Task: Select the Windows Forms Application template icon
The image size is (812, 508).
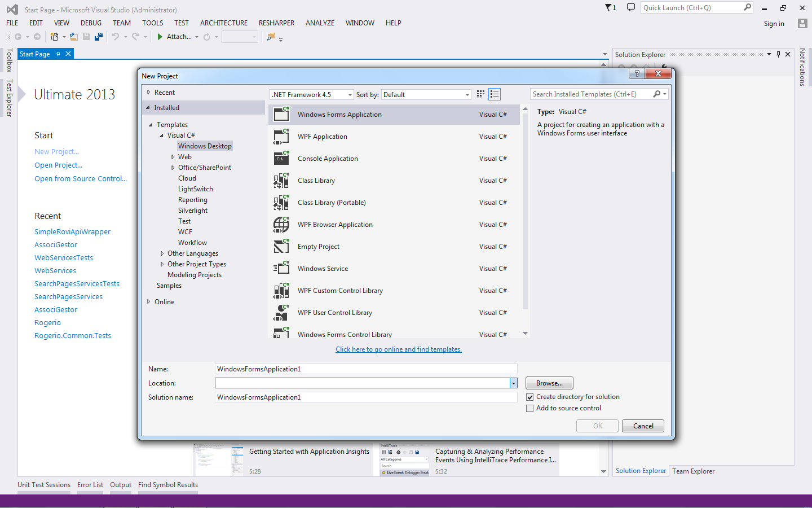Action: pos(281,114)
